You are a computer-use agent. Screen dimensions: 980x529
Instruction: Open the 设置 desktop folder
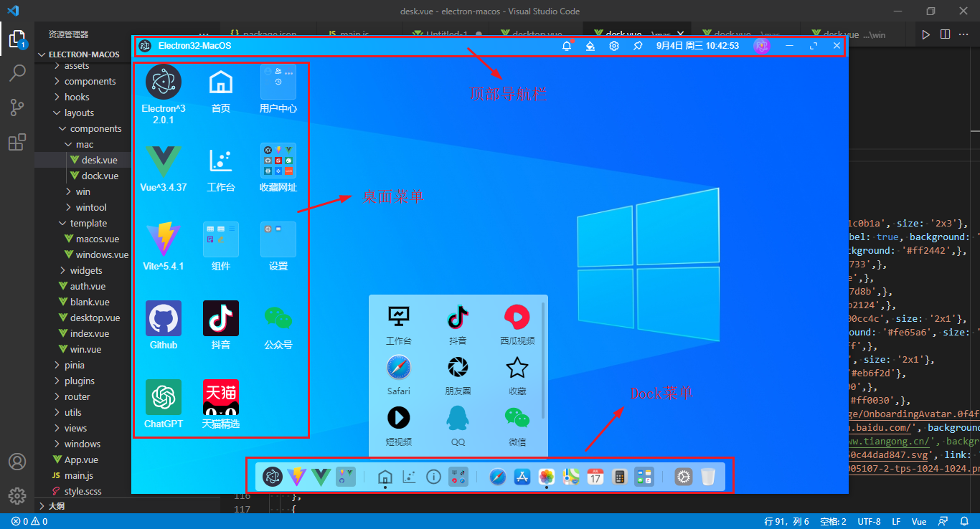tap(278, 239)
